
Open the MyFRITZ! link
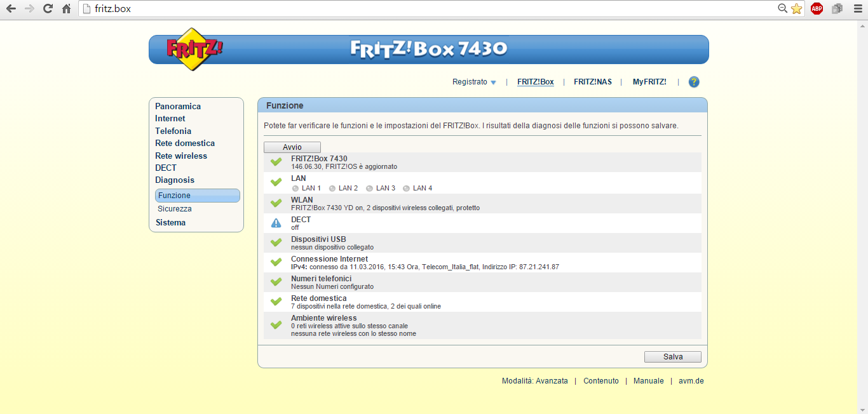click(x=649, y=82)
